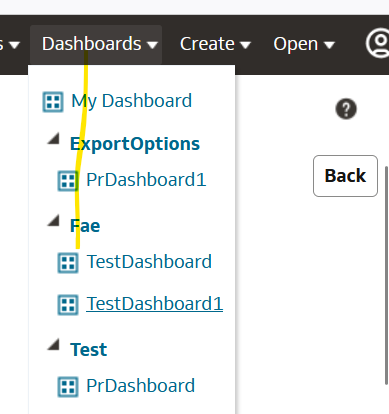Image resolution: width=389 pixels, height=414 pixels.
Task: Open the help question mark icon
Action: tap(346, 109)
